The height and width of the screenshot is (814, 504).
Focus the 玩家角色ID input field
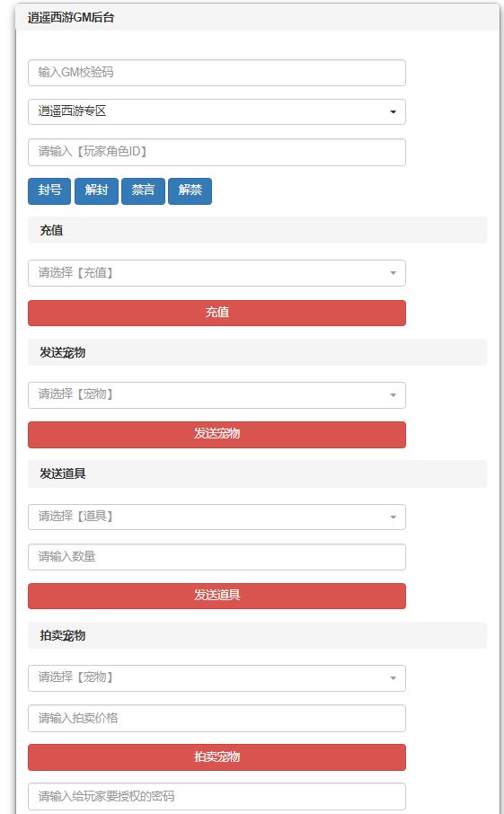coord(217,152)
